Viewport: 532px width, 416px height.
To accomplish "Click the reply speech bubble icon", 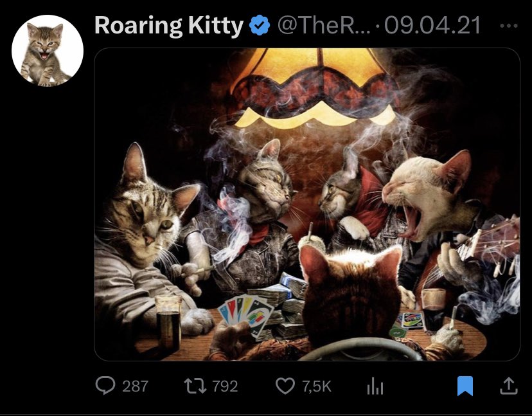I will pyautogui.click(x=104, y=385).
